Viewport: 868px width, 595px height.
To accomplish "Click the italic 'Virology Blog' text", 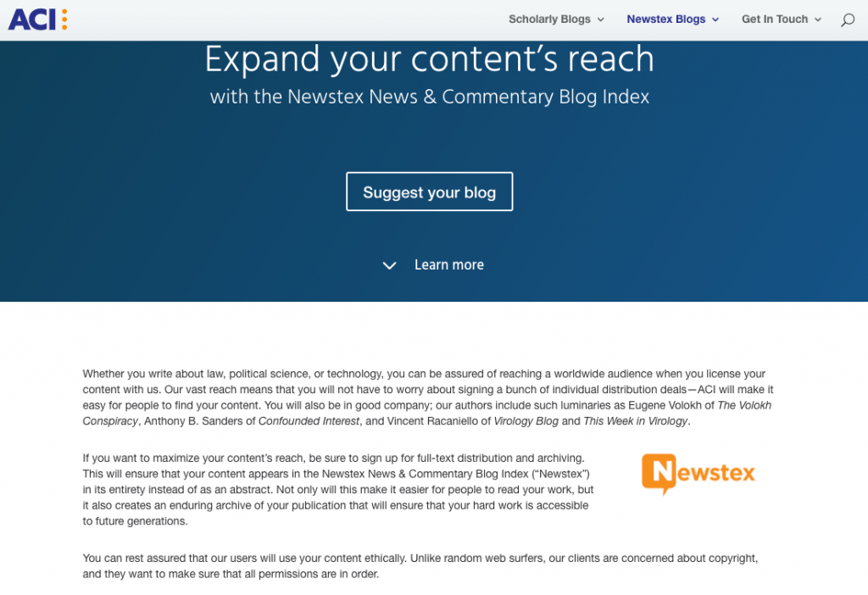I will point(526,421).
